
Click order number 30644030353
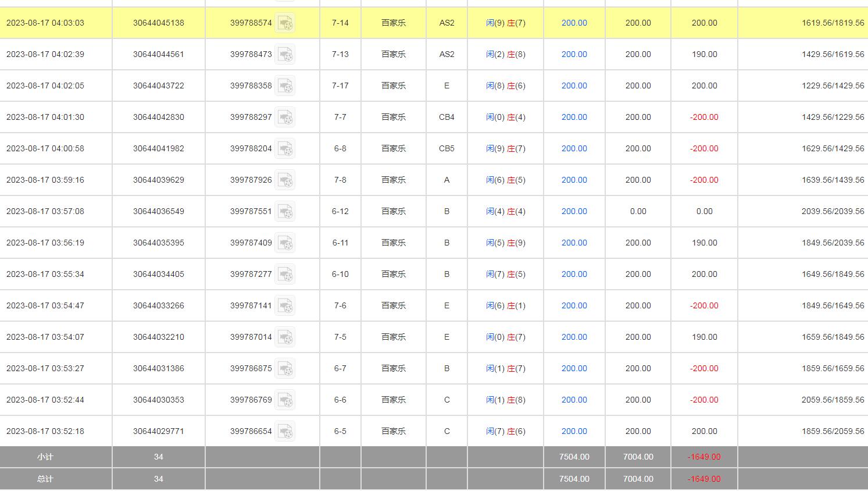pos(159,400)
